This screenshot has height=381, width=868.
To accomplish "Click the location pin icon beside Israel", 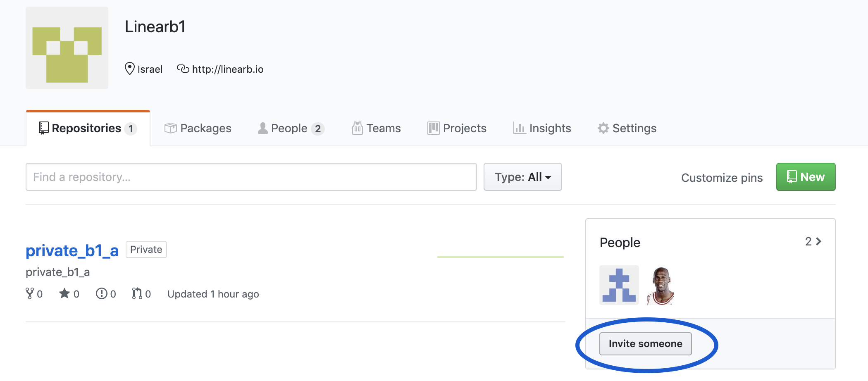I will [x=130, y=69].
